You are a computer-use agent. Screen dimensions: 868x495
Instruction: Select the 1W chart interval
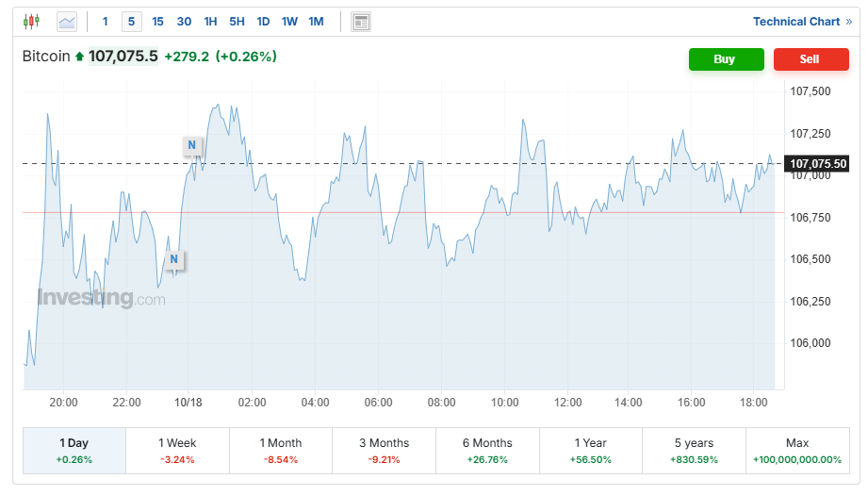[x=289, y=21]
